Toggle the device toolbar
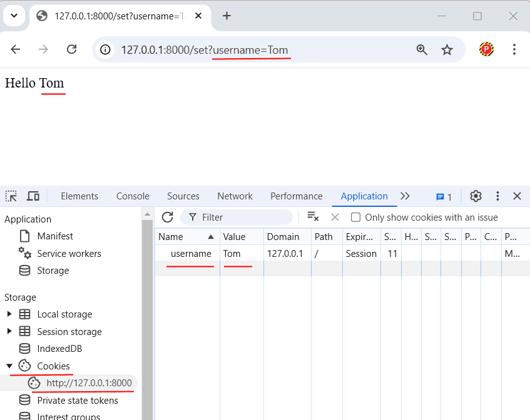Image resolution: width=530 pixels, height=420 pixels. pos(33,196)
